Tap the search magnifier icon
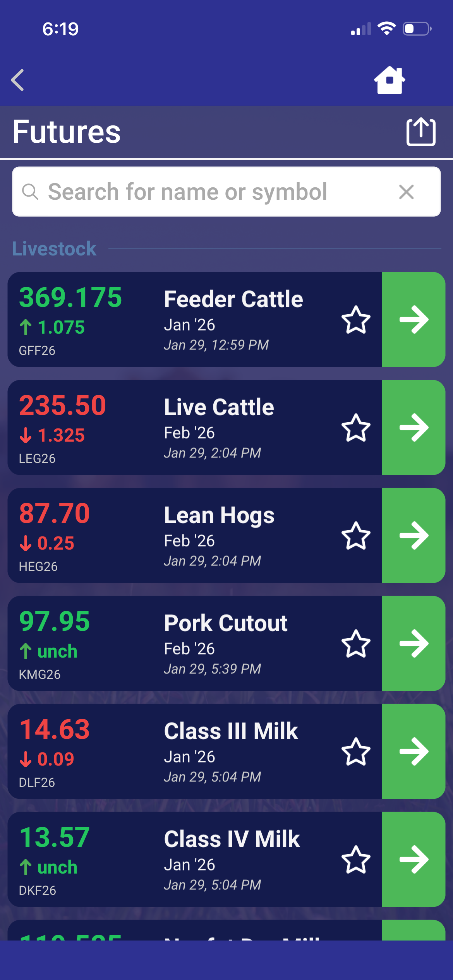Screen dimensions: 453x980 (x=30, y=192)
